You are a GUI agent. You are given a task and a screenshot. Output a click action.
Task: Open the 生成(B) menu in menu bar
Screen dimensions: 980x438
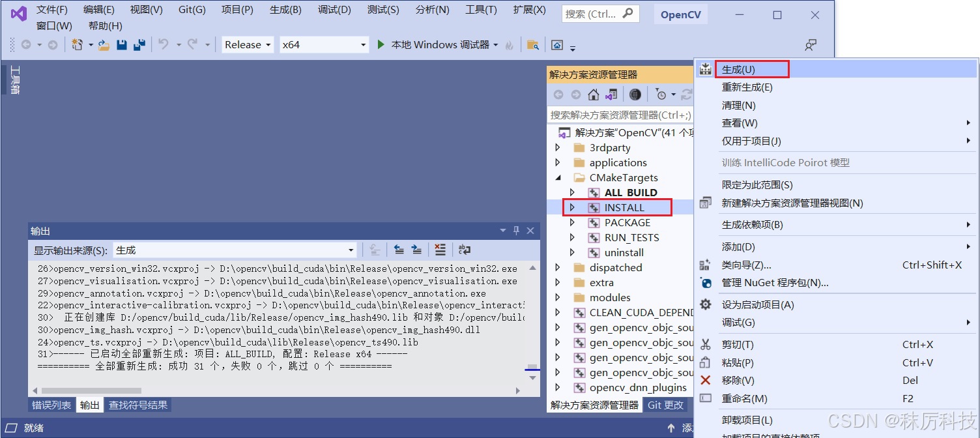pyautogui.click(x=285, y=10)
